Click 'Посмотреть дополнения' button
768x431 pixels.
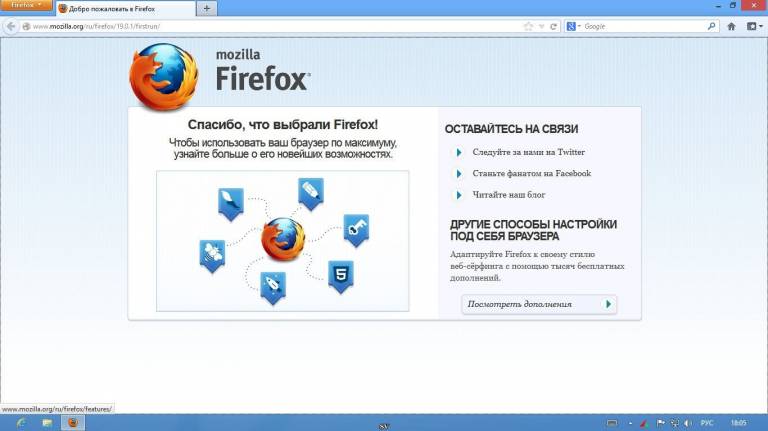click(539, 304)
